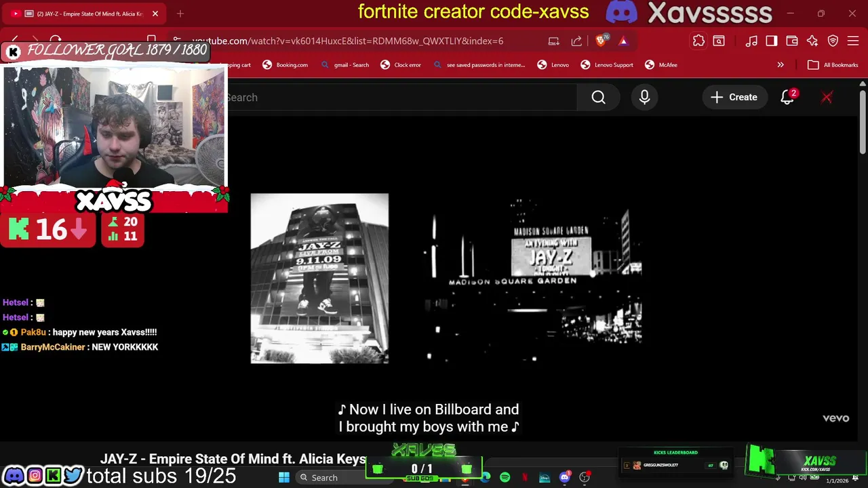
Task: Open a new browser tab
Action: pos(180,14)
